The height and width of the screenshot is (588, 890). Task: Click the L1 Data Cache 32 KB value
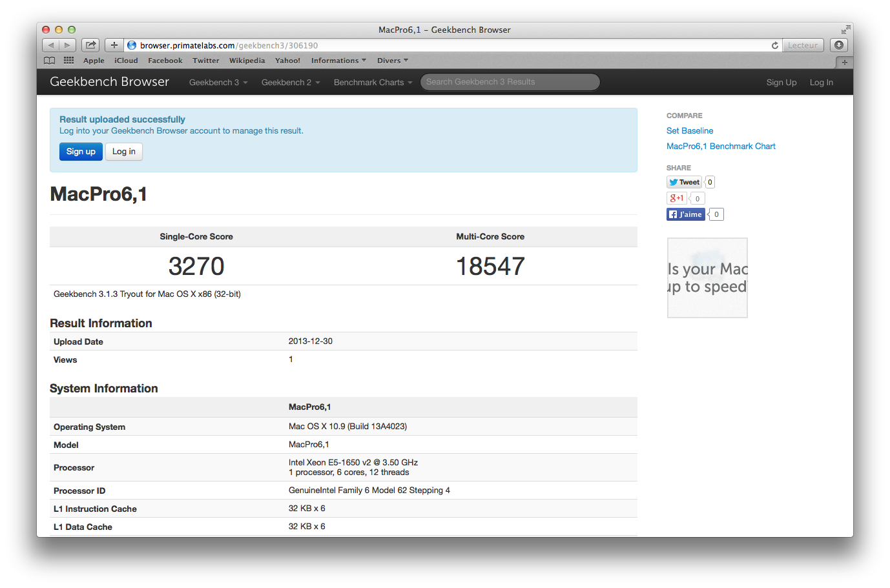(307, 526)
